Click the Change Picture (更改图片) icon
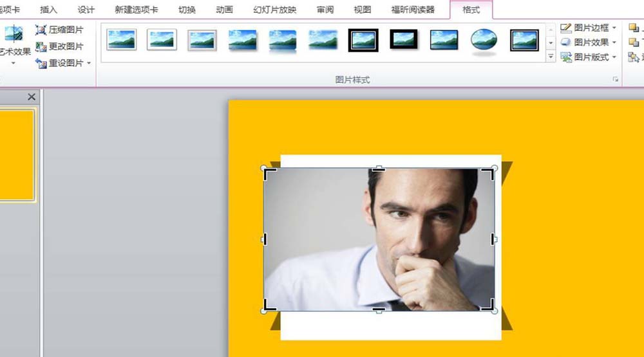 pos(41,46)
